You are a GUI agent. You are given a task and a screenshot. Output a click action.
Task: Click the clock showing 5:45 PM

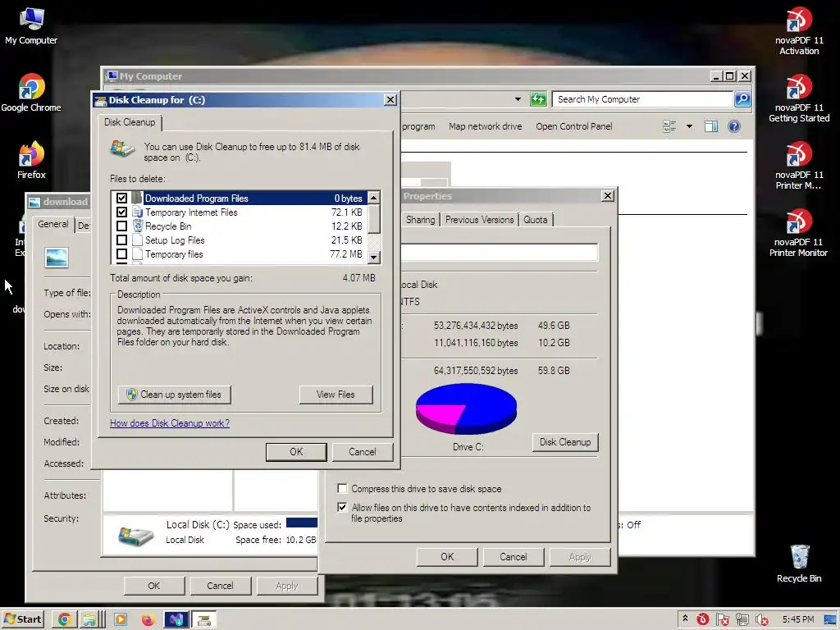pyautogui.click(x=797, y=619)
